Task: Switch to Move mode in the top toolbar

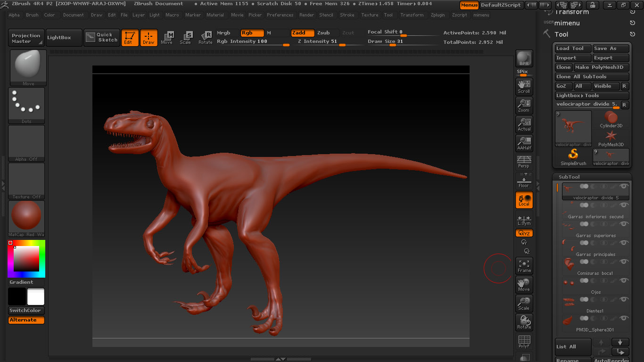Action: (x=167, y=38)
